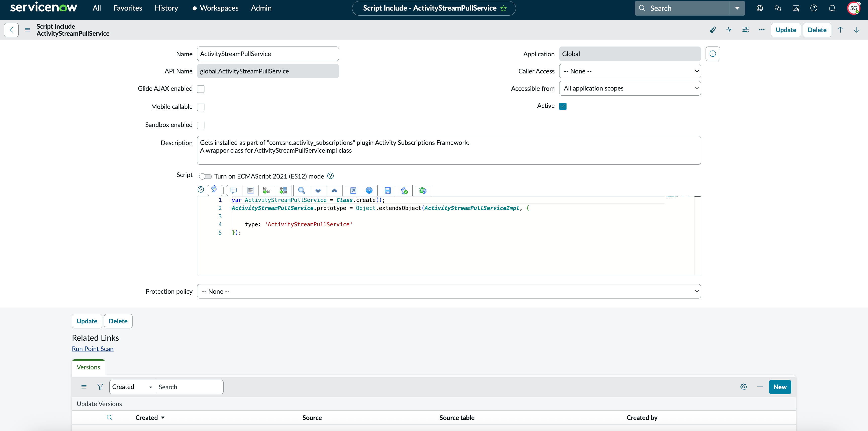This screenshot has width=868, height=431.
Task: Click into the Description text area
Action: tap(449, 150)
